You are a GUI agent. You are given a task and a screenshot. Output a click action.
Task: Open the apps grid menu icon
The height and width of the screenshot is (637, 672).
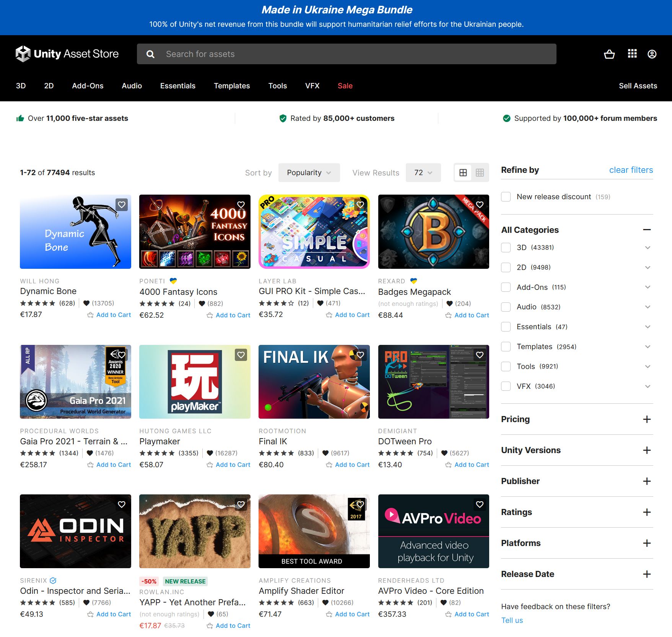pos(632,54)
